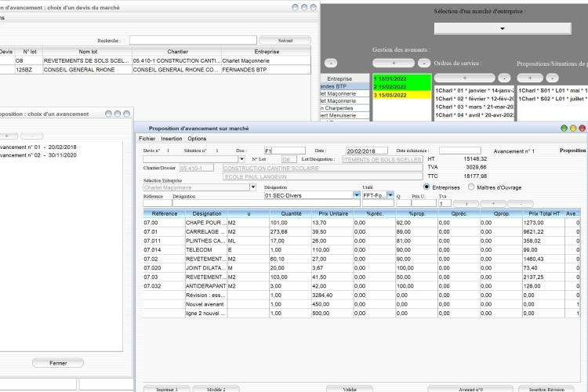This screenshot has width=588, height=392.
Task: Remove an ordre de service with its minus button
Action: [x=504, y=78]
